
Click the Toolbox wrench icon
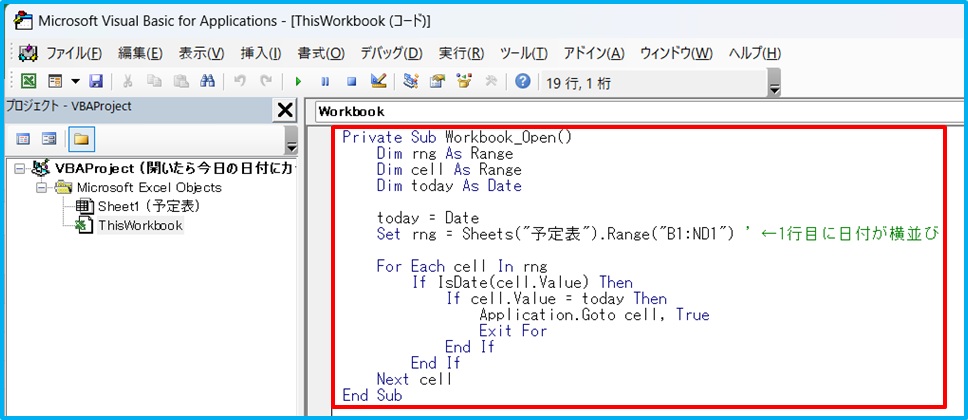[x=491, y=82]
